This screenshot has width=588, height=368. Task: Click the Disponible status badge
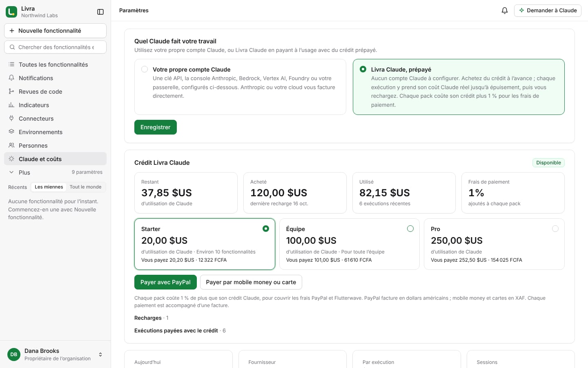(548, 163)
